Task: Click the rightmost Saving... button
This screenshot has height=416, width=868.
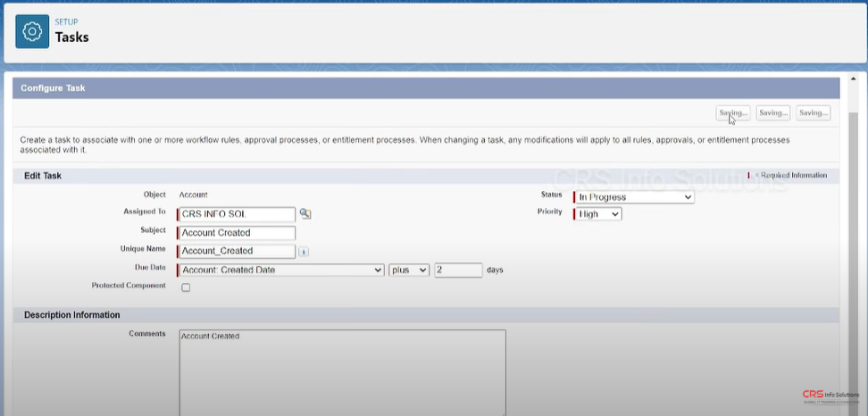Action: click(x=814, y=113)
